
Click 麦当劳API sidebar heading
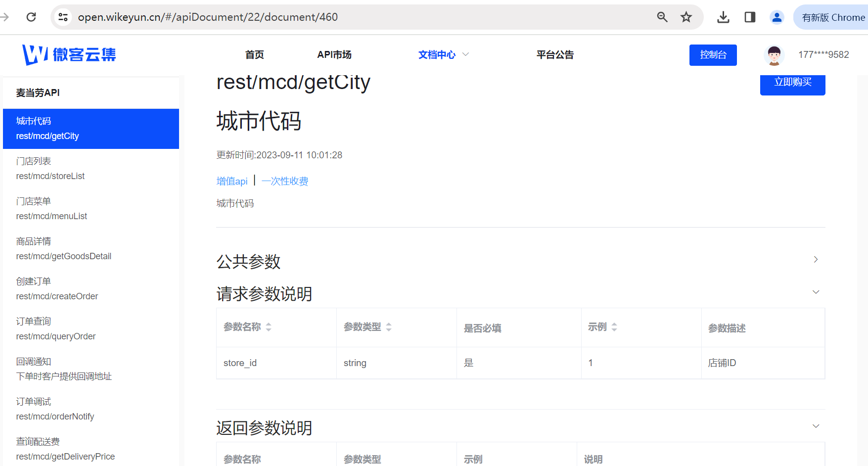tap(38, 93)
